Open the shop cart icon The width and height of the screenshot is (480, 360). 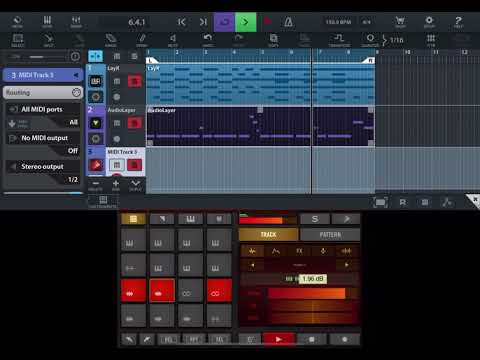[400, 22]
